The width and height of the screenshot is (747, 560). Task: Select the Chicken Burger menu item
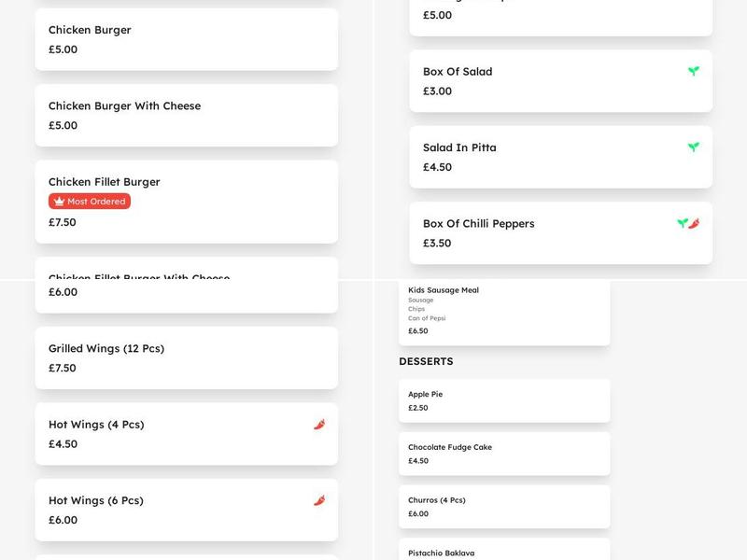tap(186, 39)
